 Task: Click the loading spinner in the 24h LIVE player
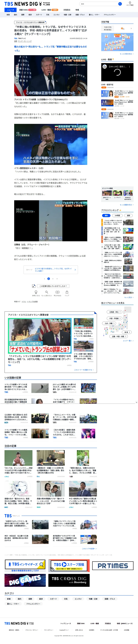[x=117, y=72]
